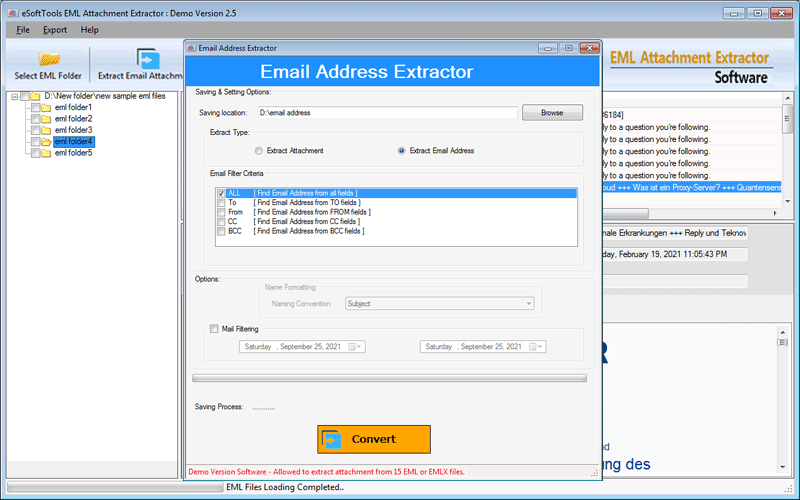
Task: Open the end date picker dropdown
Action: point(536,347)
